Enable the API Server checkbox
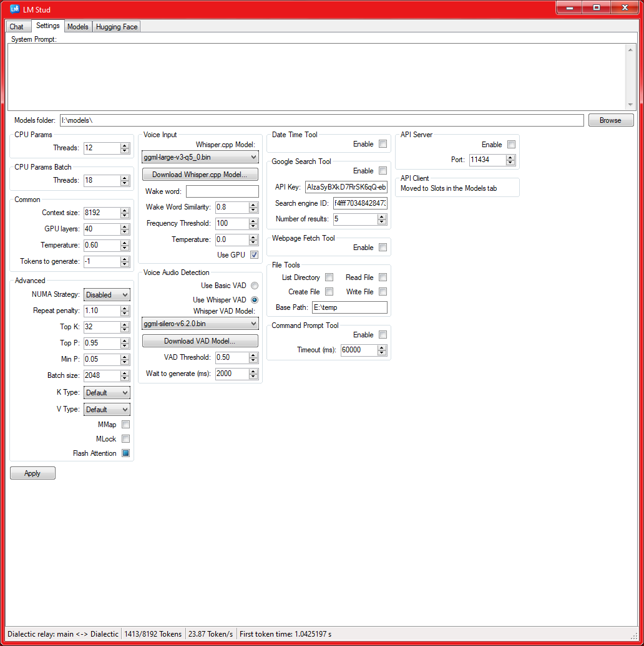Viewport: 644px width, 646px height. [511, 144]
